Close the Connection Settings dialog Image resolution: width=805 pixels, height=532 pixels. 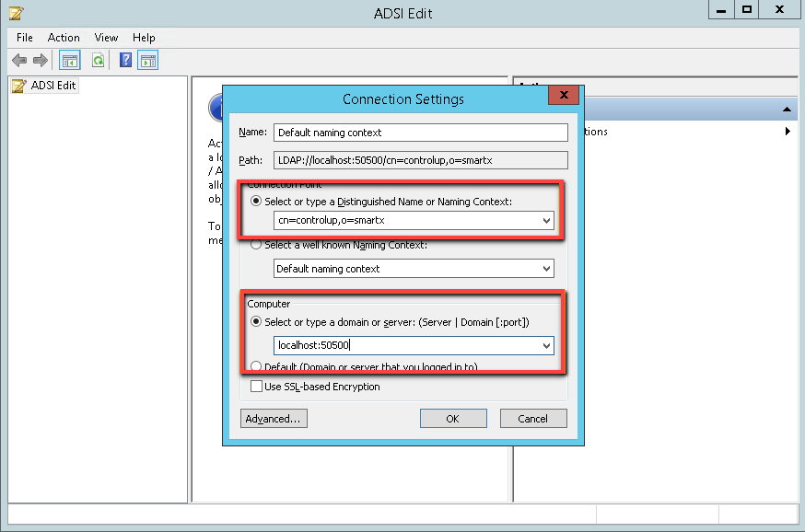point(564,95)
